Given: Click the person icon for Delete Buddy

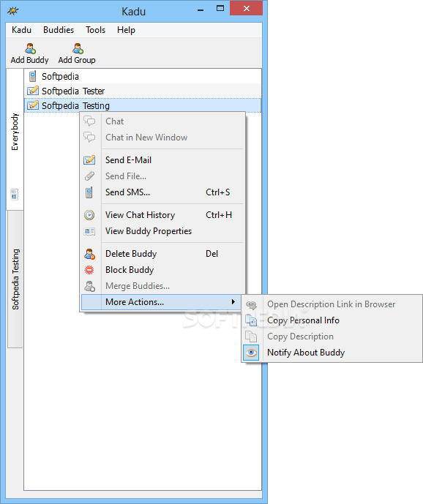Looking at the screenshot, I should pos(89,254).
